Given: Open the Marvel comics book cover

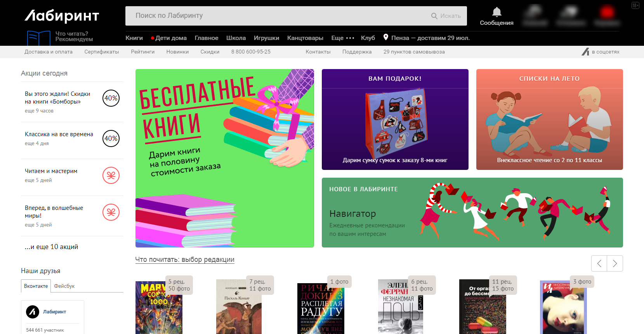Looking at the screenshot, I should coord(159,308).
